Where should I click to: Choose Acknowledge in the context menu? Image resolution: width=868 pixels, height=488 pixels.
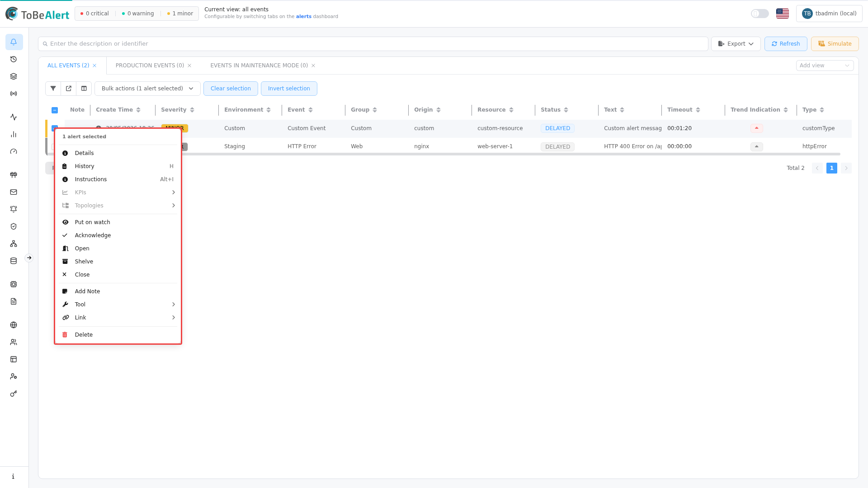(x=118, y=235)
